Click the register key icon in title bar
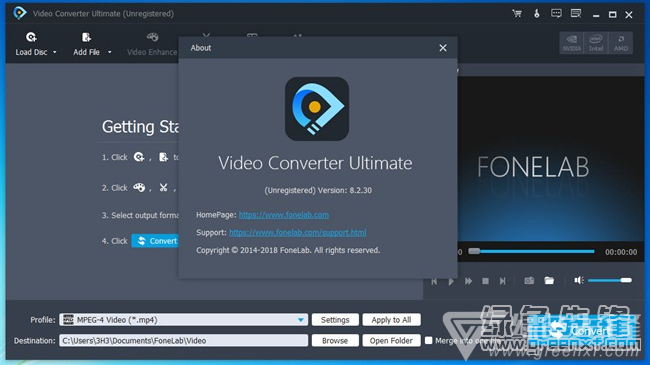Image resolution: width=650 pixels, height=365 pixels. [x=536, y=14]
